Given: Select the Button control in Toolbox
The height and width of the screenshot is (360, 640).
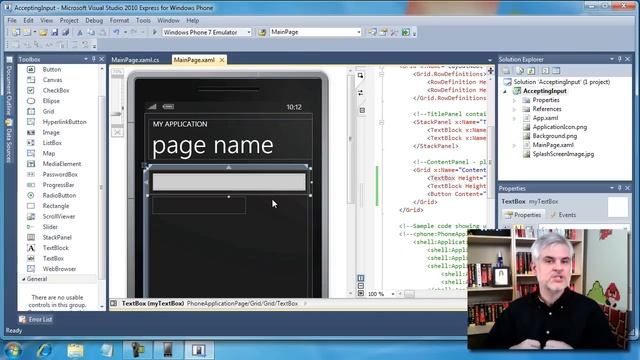Looking at the screenshot, I should (x=51, y=69).
